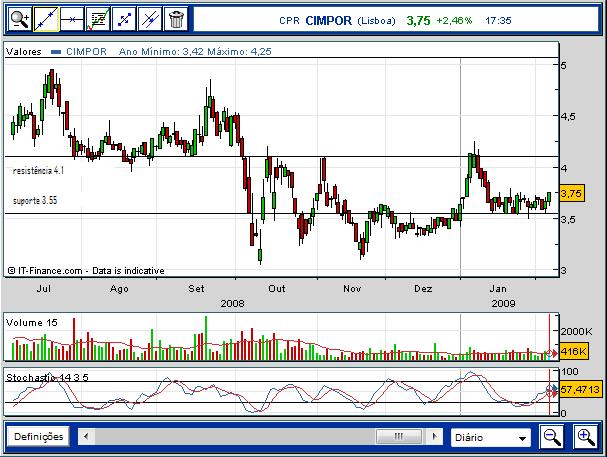The width and height of the screenshot is (607, 457).
Task: Select the zoom magnifier tool in toolbar
Action: (x=19, y=19)
